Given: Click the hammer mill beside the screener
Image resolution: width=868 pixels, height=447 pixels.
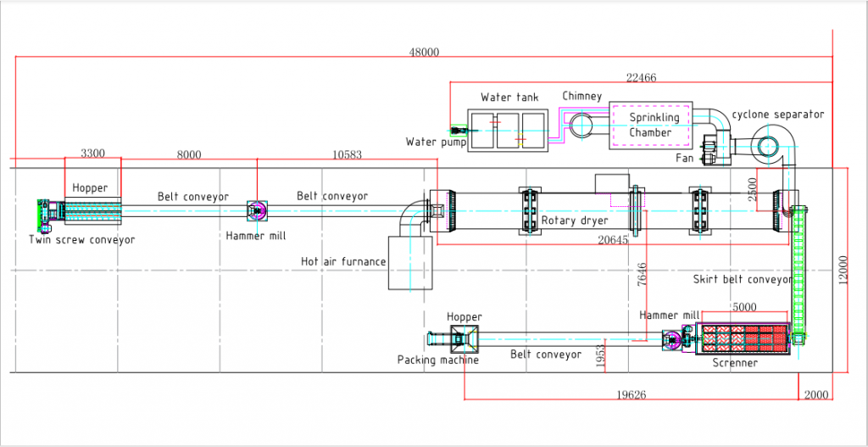Looking at the screenshot, I should click(x=672, y=340).
